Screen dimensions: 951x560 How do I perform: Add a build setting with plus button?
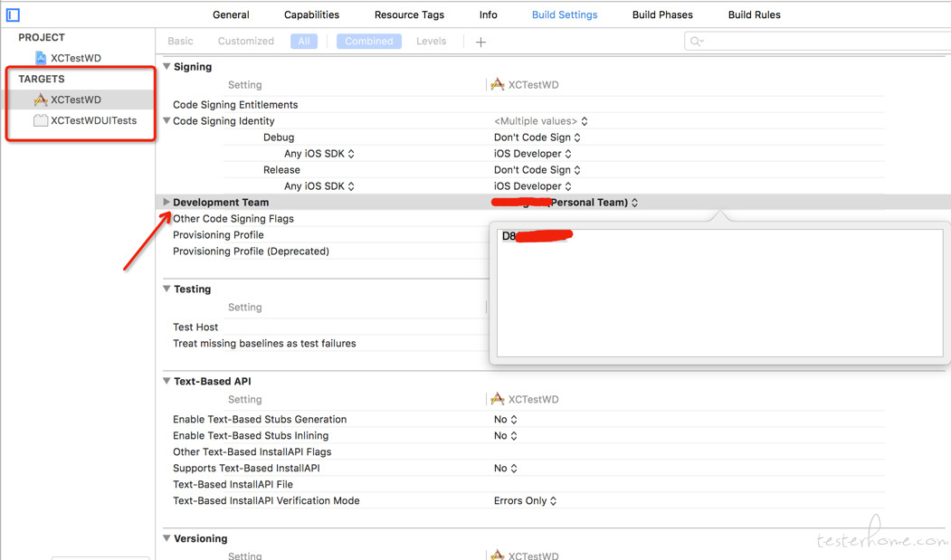[x=480, y=42]
